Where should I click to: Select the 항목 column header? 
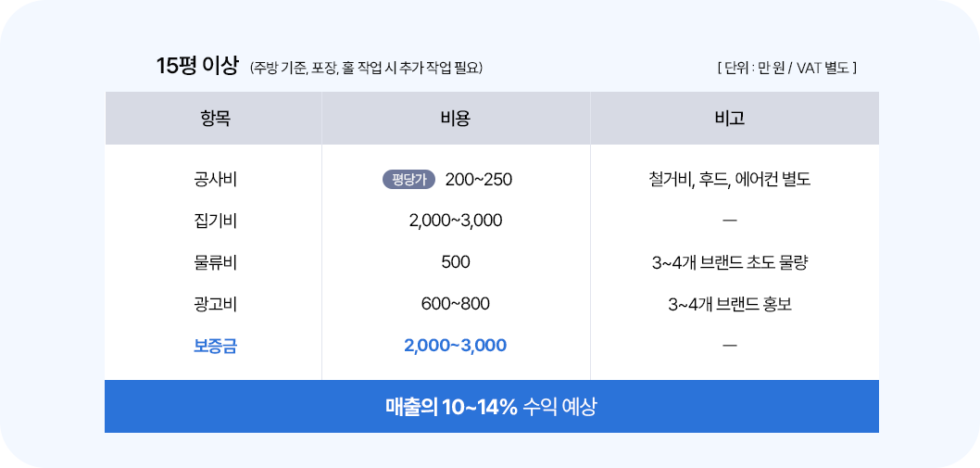tap(215, 119)
